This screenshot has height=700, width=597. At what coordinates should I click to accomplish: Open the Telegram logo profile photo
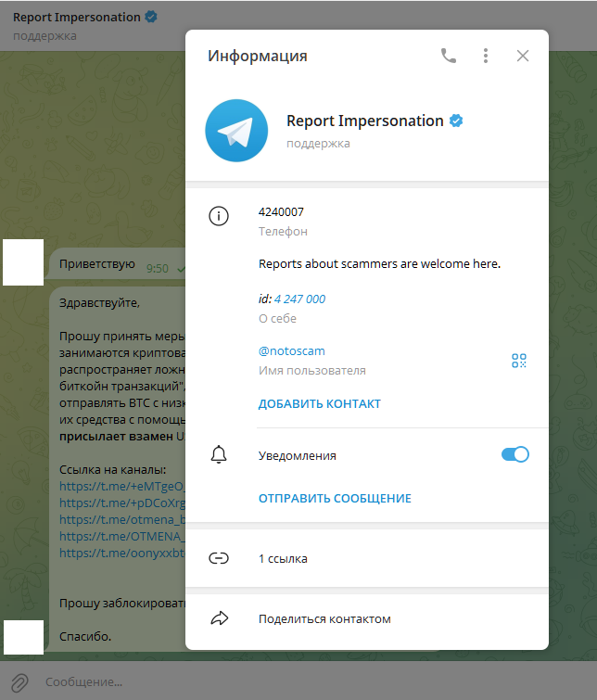point(236,131)
